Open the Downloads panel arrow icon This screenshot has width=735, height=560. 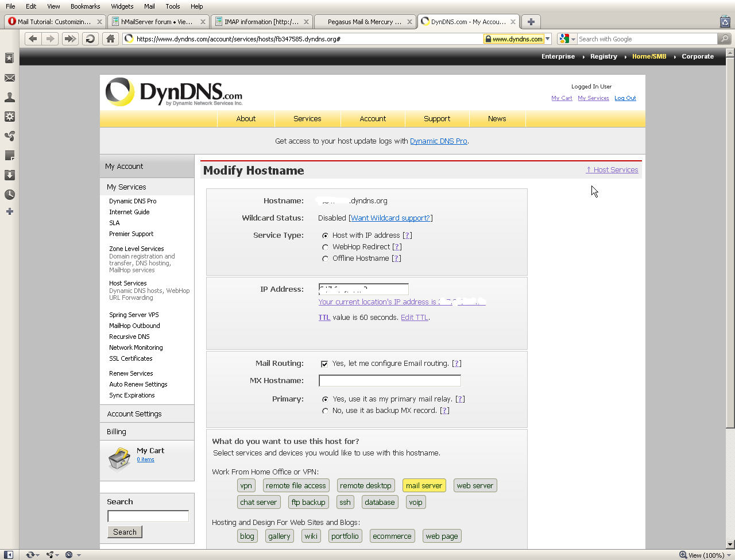10,175
